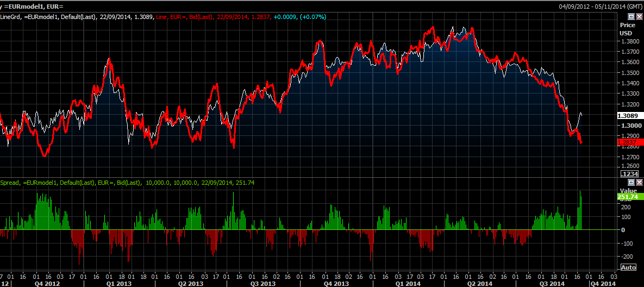
Task: Click the Q3 2013 time axis label
Action: click(262, 284)
